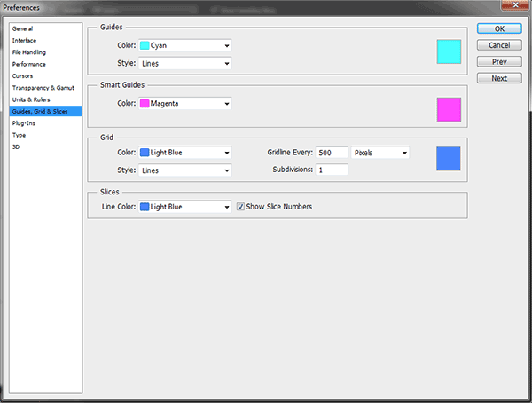
Task: Open the Grid Style dropdown
Action: 185,170
